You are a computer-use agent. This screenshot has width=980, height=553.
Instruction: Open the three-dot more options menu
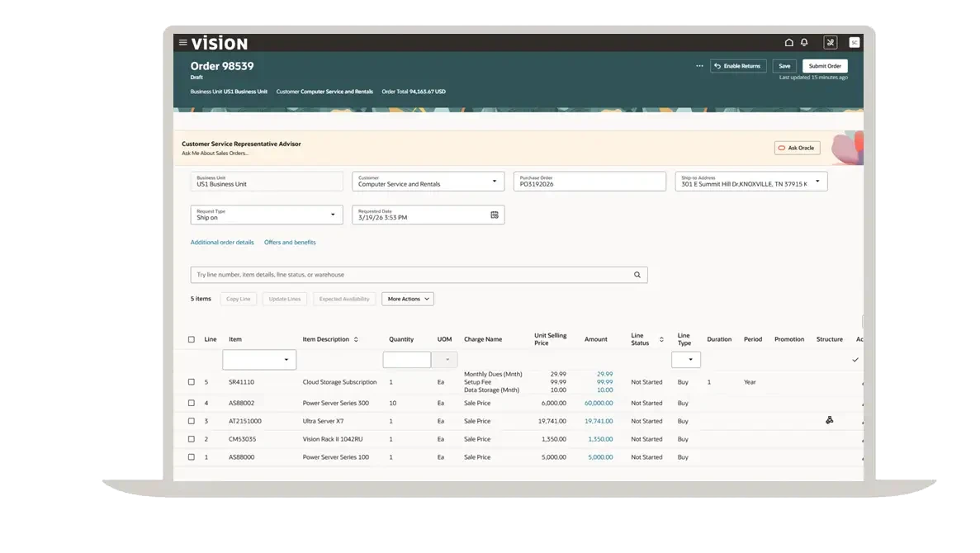pyautogui.click(x=699, y=66)
